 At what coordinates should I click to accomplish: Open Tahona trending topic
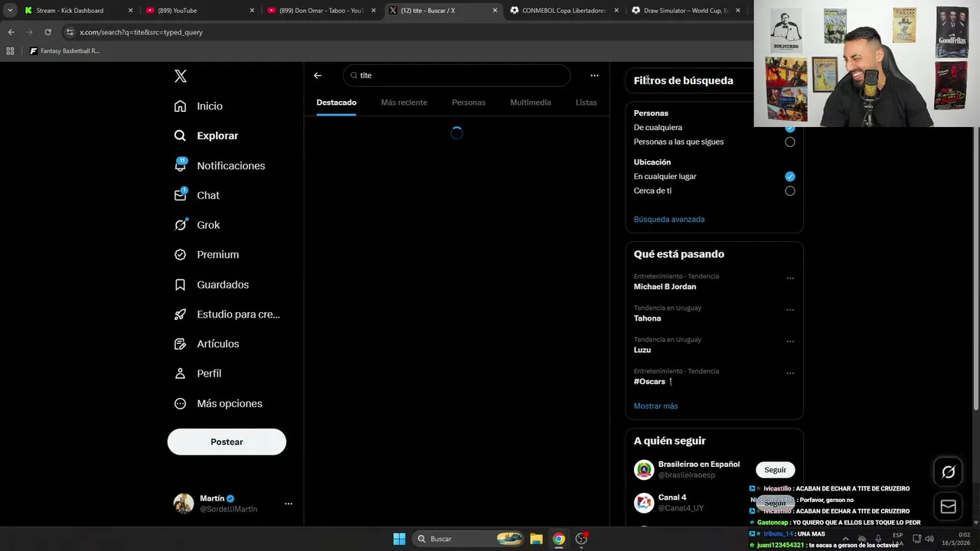coord(647,318)
